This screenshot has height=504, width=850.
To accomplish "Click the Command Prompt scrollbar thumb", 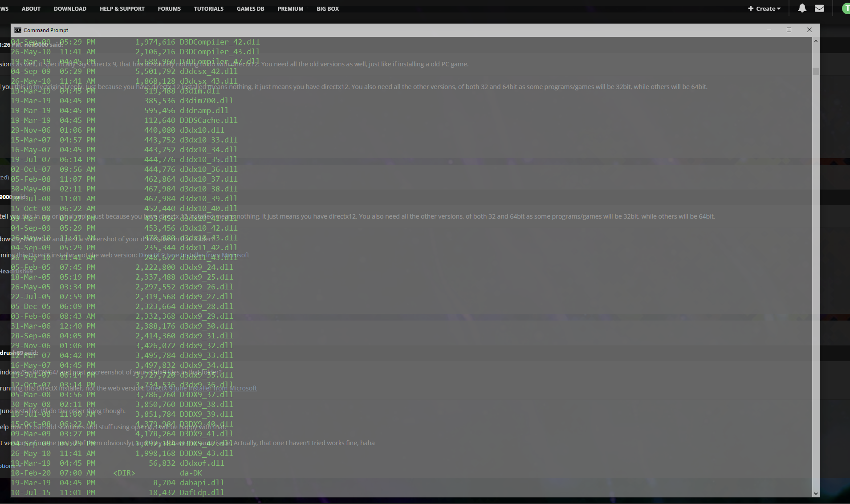I will [x=816, y=71].
